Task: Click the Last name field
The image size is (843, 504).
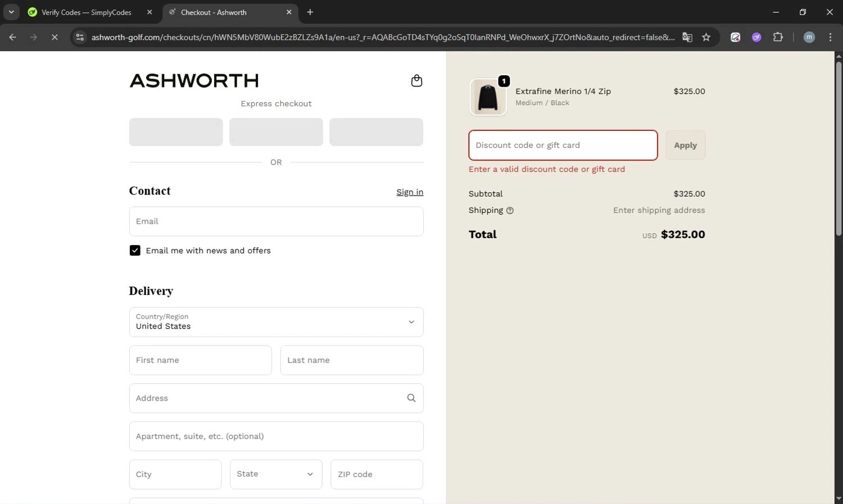Action: click(x=352, y=360)
